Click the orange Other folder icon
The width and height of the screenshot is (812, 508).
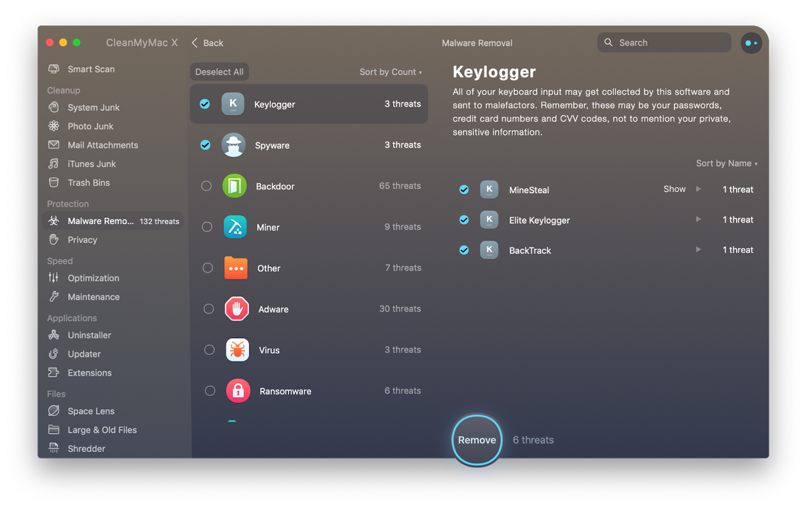tap(236, 268)
